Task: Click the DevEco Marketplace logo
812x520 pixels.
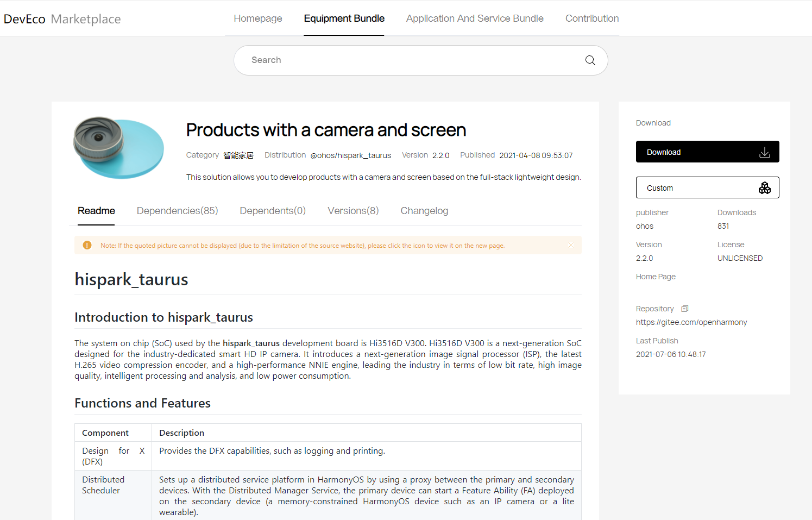Action: (x=62, y=19)
